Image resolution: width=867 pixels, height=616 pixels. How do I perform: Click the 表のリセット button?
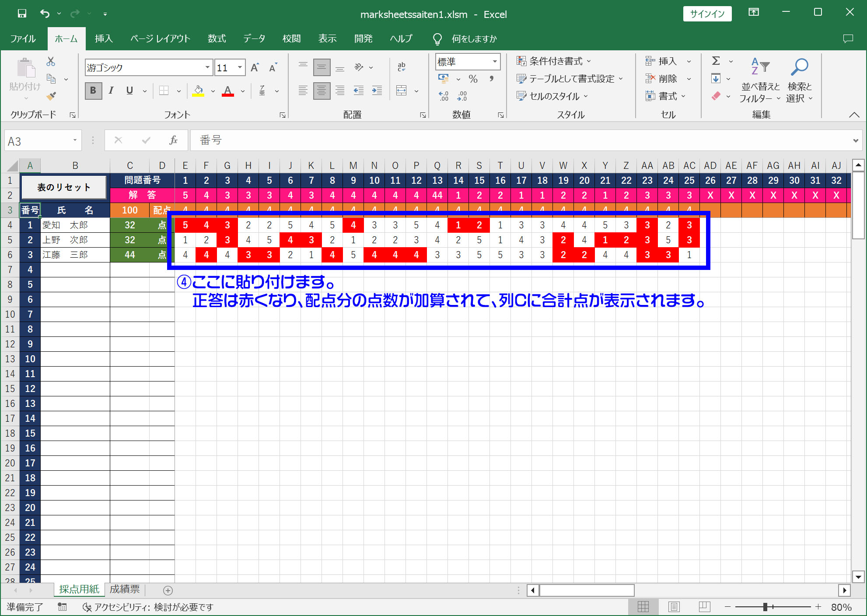[x=64, y=187]
